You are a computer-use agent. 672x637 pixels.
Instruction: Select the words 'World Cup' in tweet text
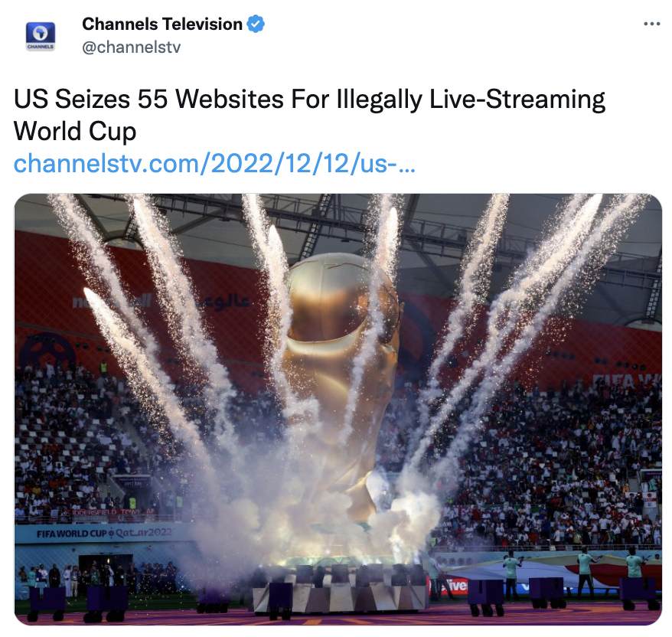coord(75,131)
